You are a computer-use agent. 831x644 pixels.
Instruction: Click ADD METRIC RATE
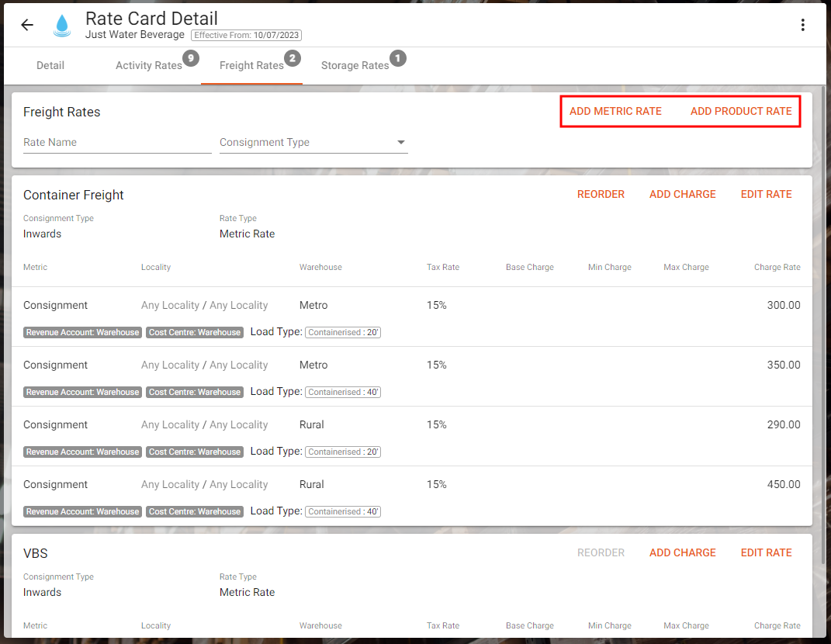[x=615, y=111]
